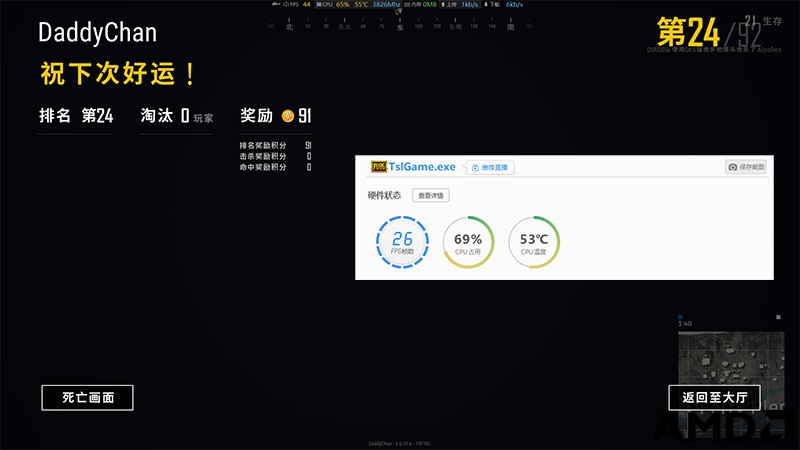Click the 东 east marker on compass

pyautogui.click(x=400, y=28)
